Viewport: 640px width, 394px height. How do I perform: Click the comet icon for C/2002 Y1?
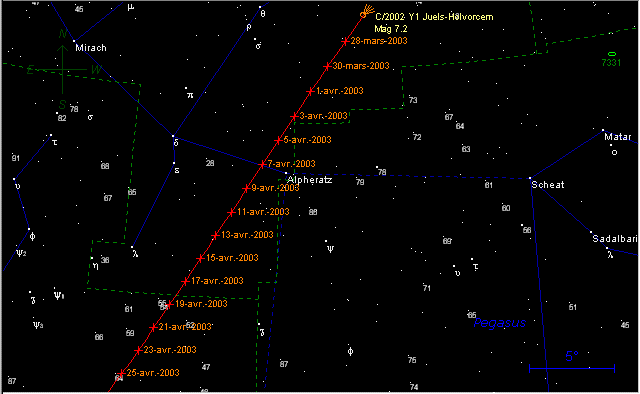[367, 11]
